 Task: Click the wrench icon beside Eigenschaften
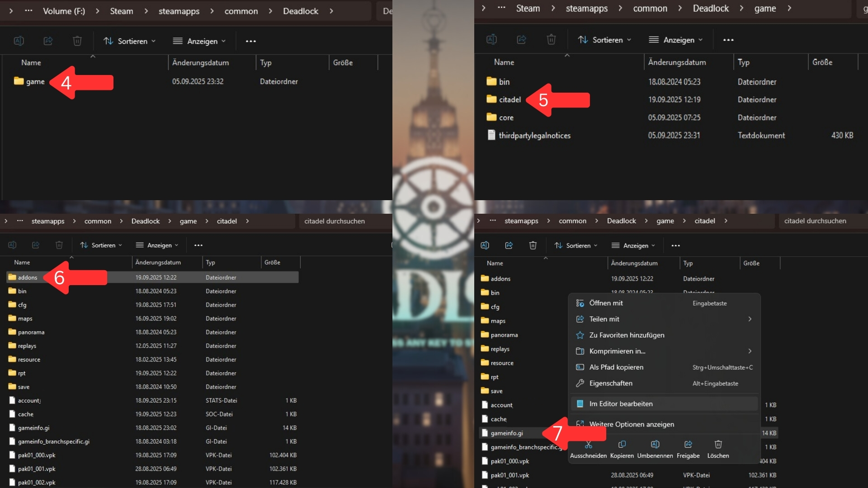tap(580, 384)
